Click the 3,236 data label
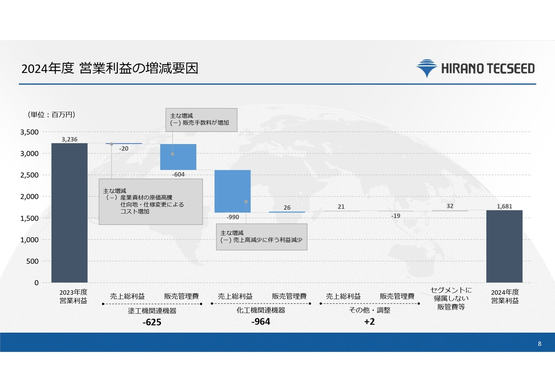Viewport: 555px width, 392px height. [69, 139]
